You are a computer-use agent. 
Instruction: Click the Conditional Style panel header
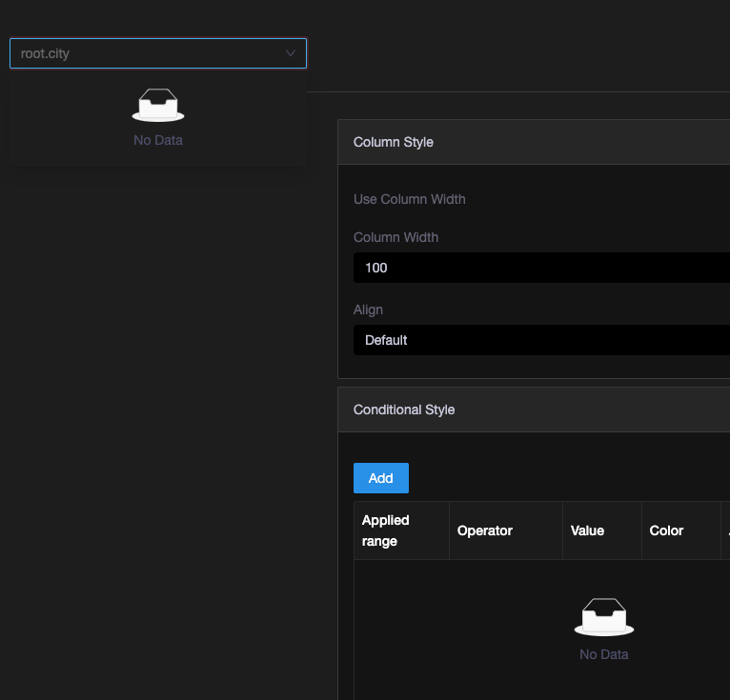click(534, 410)
